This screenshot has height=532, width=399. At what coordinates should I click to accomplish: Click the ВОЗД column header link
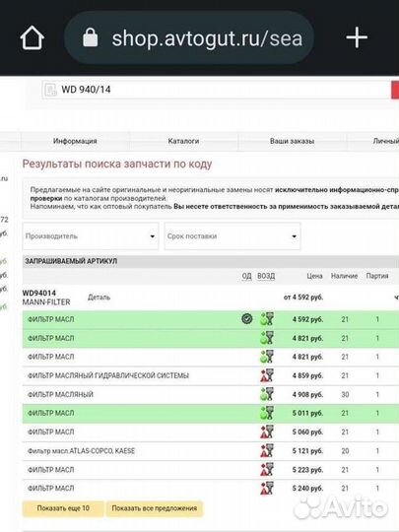[x=266, y=276]
